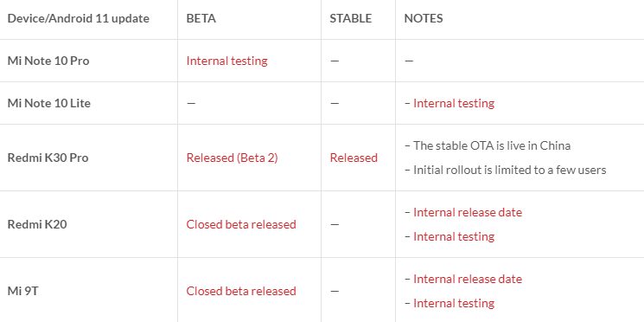
Task: Select the Mi Note 10 Pro device cell
Action: pyautogui.click(x=89, y=61)
